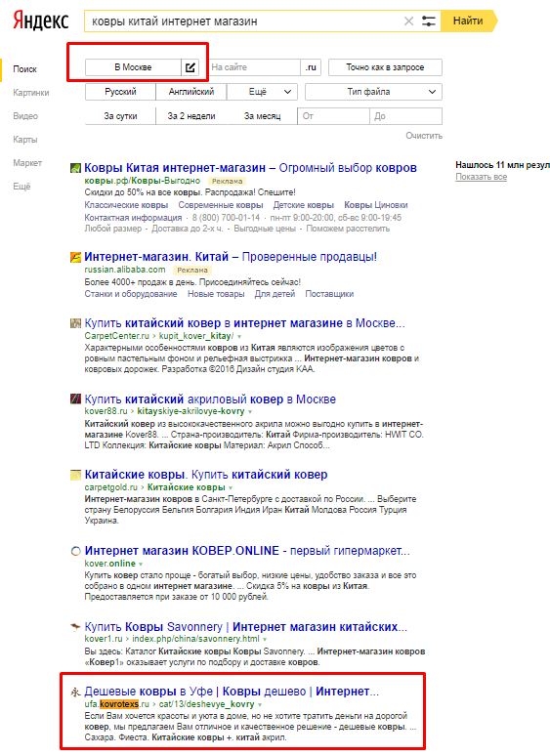Open Современные ковры sitelink
The width and height of the screenshot is (550, 756).
(220, 205)
